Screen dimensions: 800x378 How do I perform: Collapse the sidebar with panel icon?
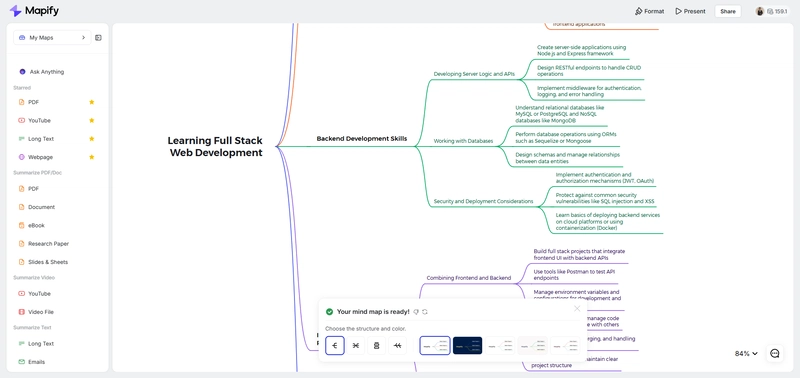tap(98, 38)
